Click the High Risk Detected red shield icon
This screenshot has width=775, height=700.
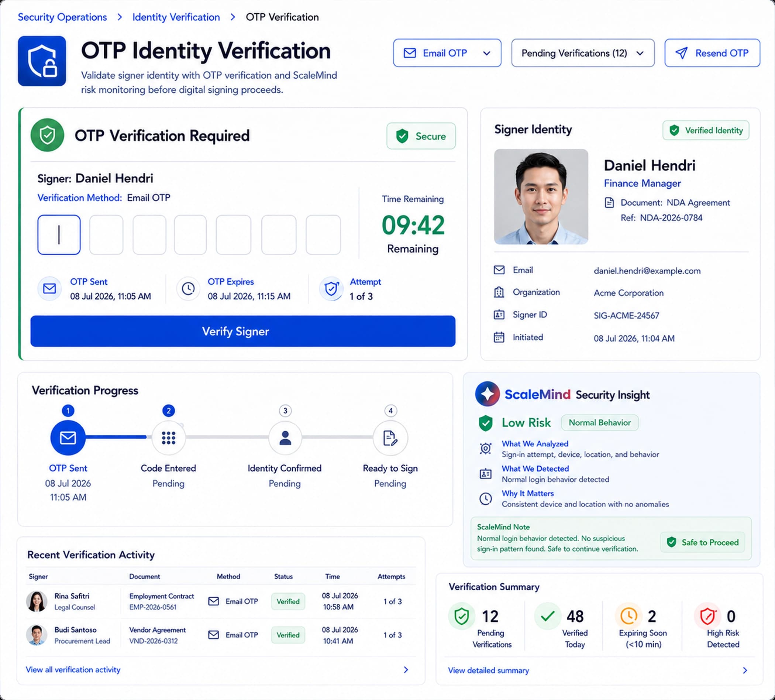tap(707, 616)
